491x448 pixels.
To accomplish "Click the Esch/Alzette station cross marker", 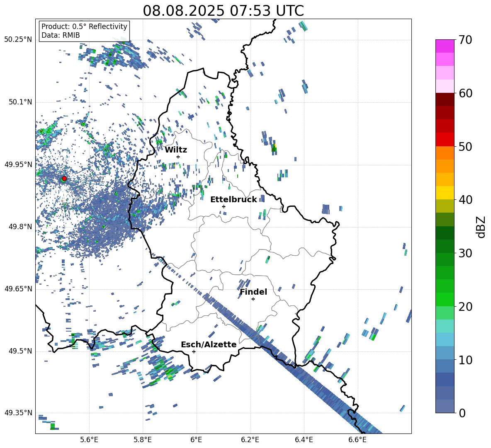I will tap(194, 351).
